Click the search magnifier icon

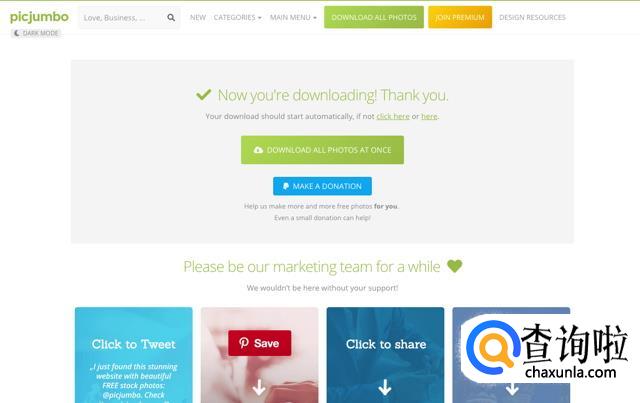[171, 18]
